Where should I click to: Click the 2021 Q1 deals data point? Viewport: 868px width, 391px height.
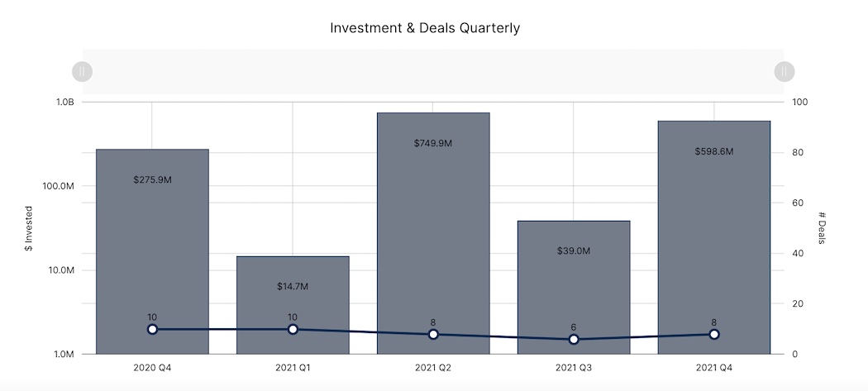(x=293, y=329)
